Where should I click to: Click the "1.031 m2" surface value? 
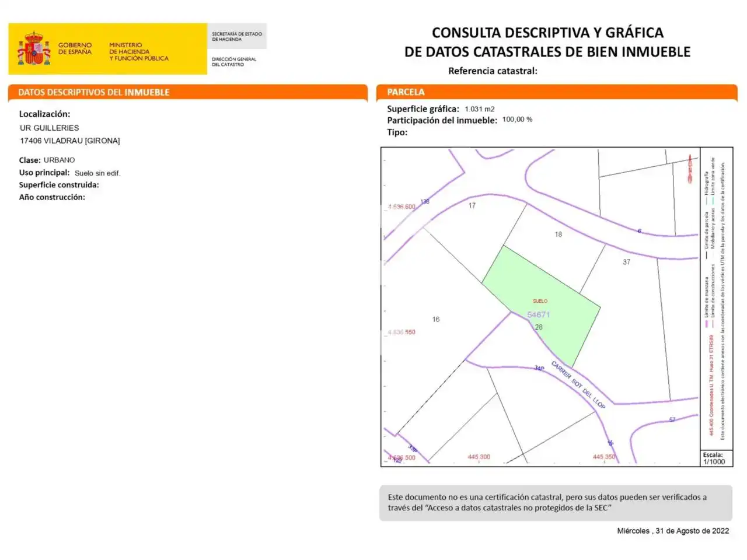[480, 109]
